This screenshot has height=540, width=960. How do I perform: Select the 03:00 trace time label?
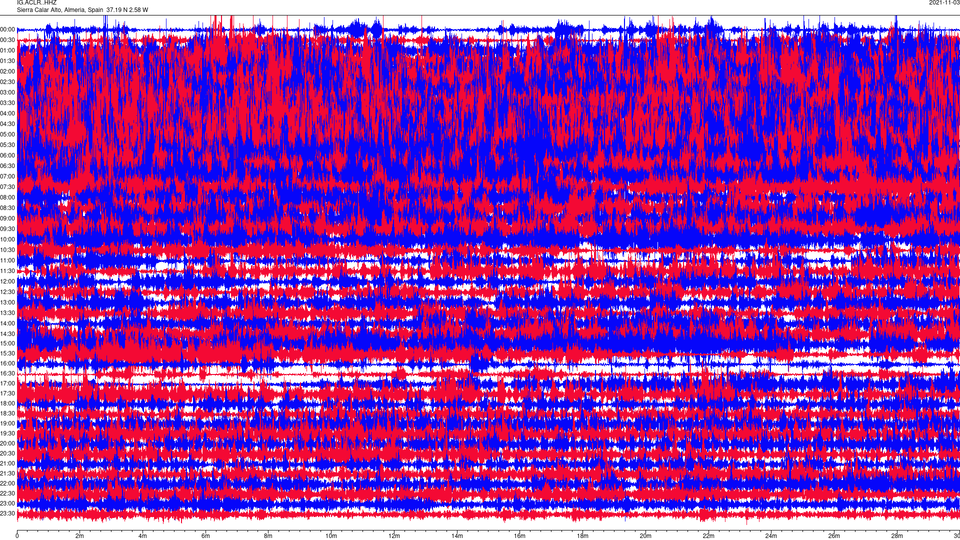[7, 92]
